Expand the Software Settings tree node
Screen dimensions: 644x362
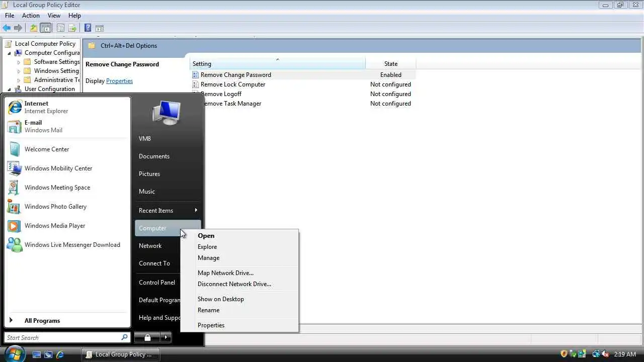[x=19, y=62]
